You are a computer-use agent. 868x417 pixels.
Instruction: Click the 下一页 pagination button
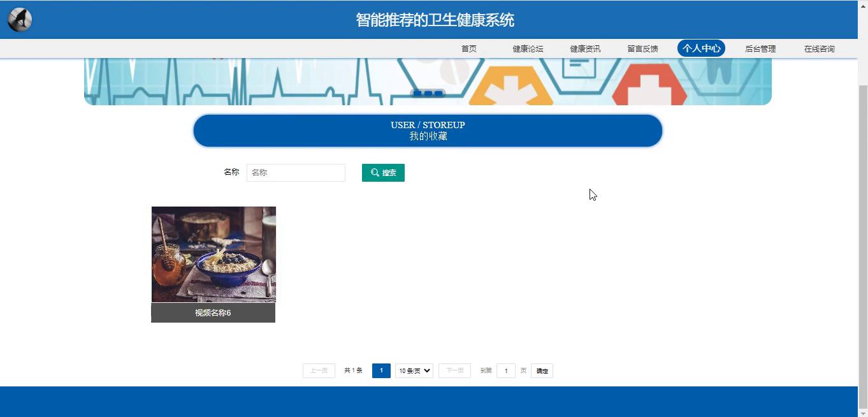454,370
